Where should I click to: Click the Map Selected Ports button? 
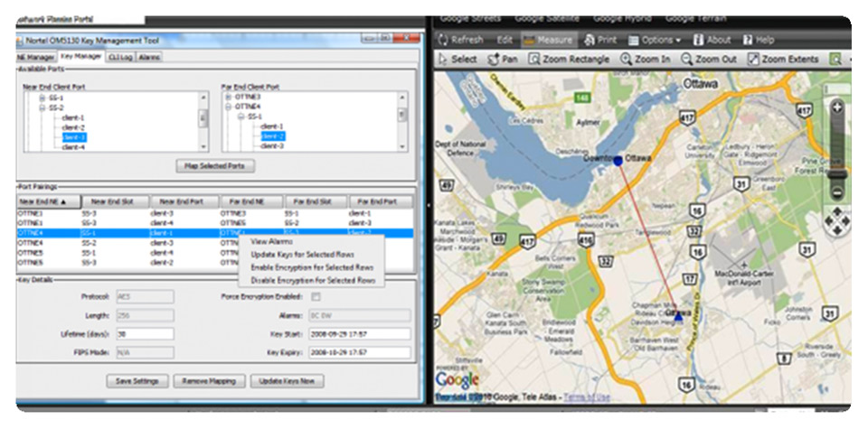[x=216, y=166]
